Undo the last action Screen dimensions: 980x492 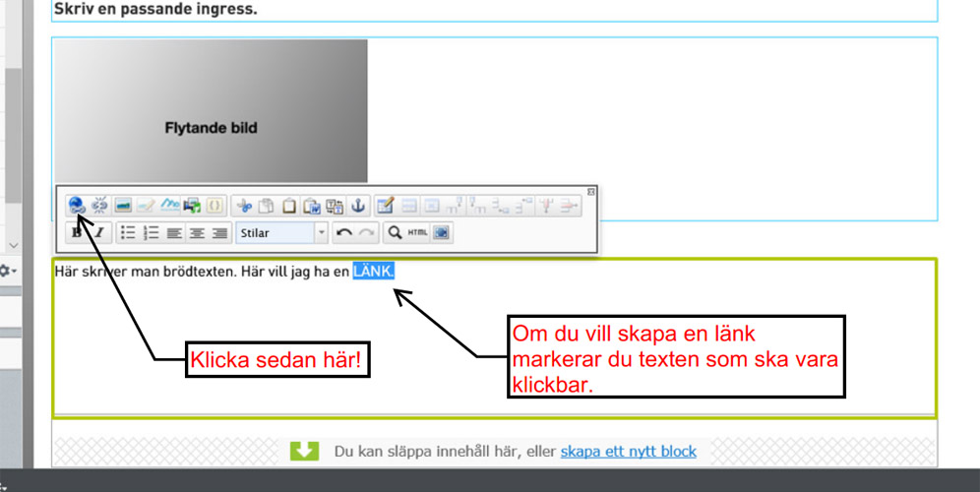tap(343, 232)
